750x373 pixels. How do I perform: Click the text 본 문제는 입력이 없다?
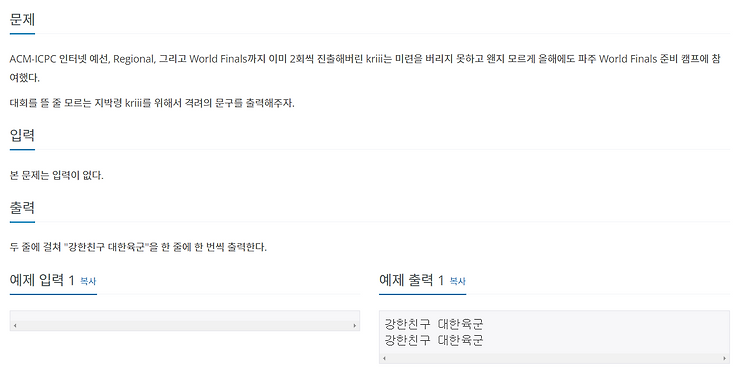[56, 176]
